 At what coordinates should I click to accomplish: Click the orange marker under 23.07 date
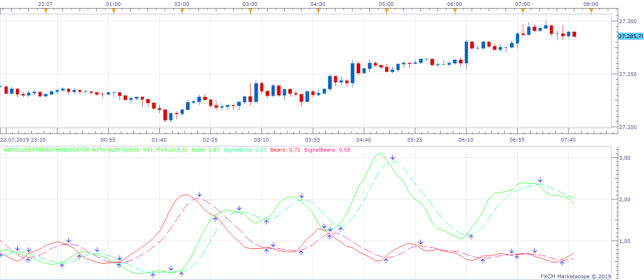click(45, 12)
